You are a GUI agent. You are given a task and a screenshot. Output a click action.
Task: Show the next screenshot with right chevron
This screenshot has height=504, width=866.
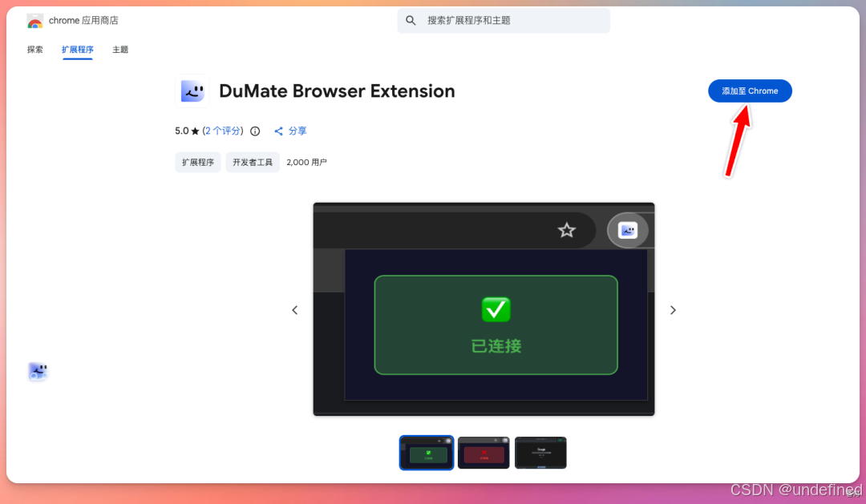coord(673,310)
